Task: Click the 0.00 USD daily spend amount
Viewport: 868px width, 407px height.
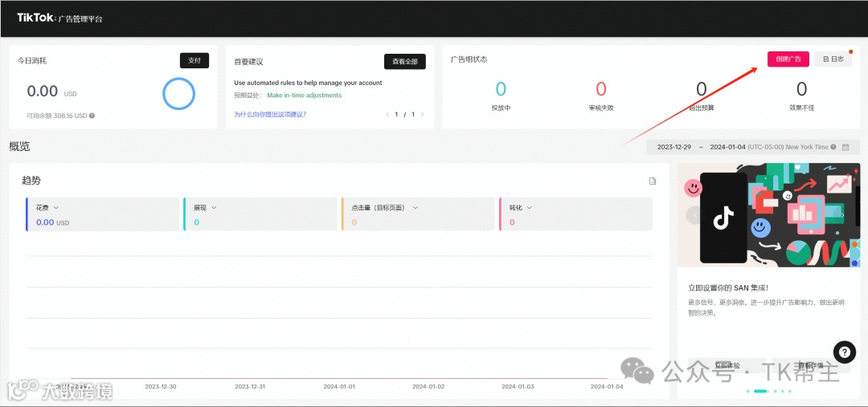Action: pos(52,92)
